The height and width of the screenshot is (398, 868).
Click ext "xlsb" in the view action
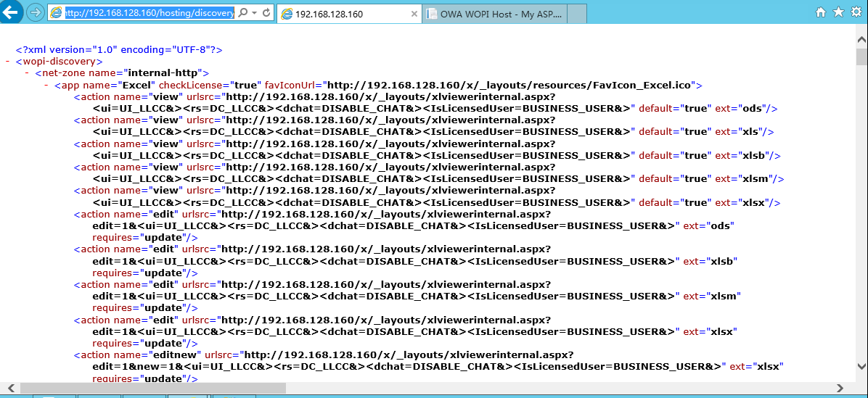tap(755, 155)
